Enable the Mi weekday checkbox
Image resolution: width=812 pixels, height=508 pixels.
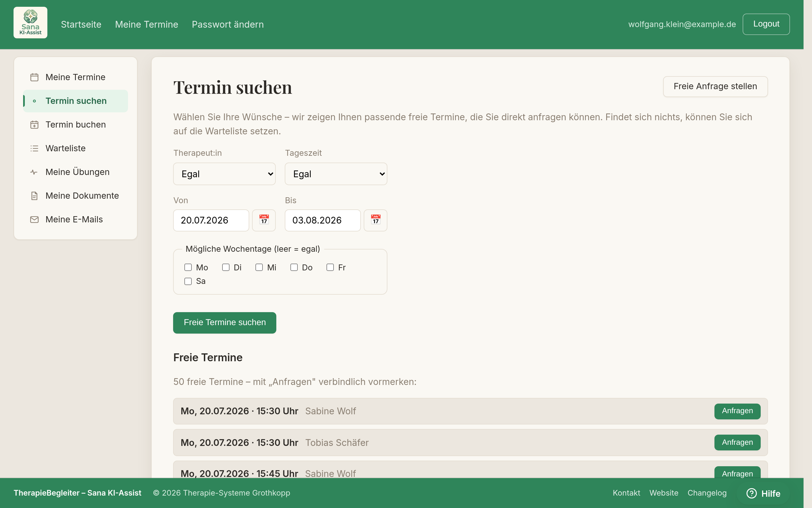coord(259,268)
